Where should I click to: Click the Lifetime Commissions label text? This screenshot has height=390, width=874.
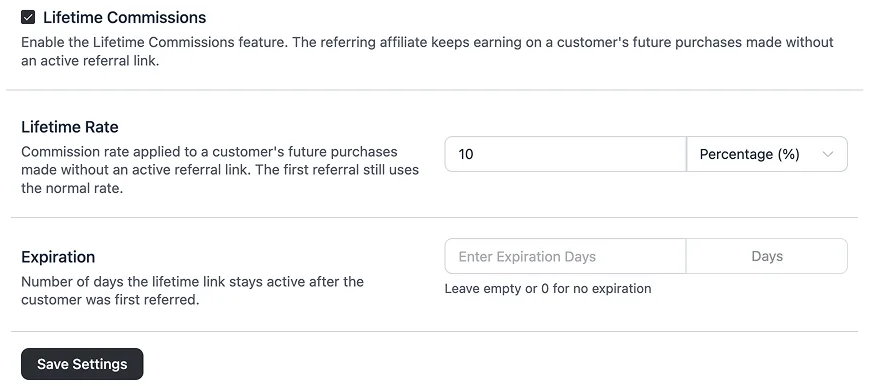coord(124,17)
